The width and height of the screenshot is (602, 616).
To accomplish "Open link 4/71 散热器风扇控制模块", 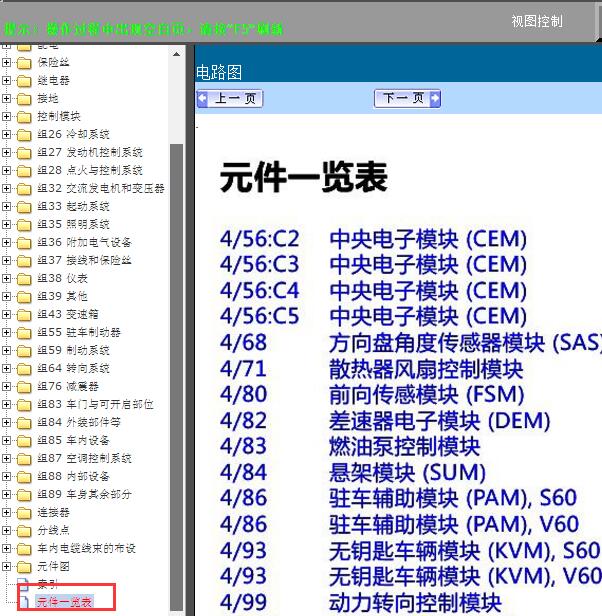I will click(371, 369).
